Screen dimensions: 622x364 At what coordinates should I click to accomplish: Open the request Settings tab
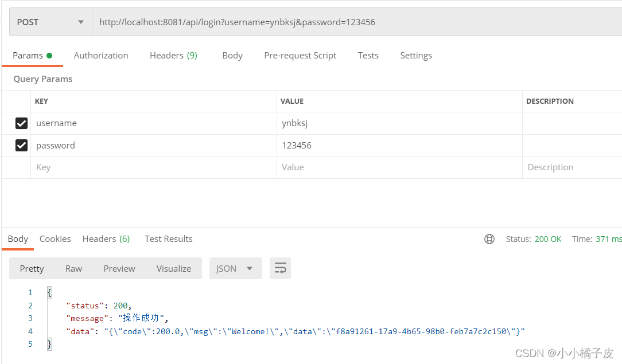pos(416,55)
